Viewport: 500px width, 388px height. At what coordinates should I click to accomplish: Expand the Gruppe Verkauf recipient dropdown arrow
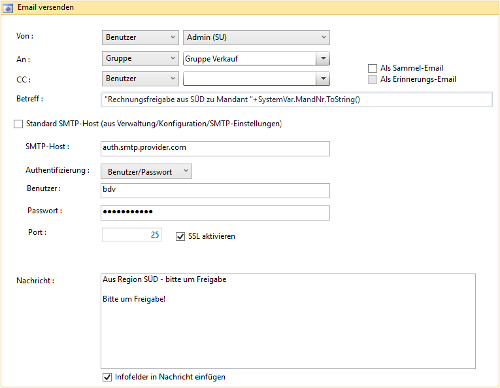(x=323, y=59)
